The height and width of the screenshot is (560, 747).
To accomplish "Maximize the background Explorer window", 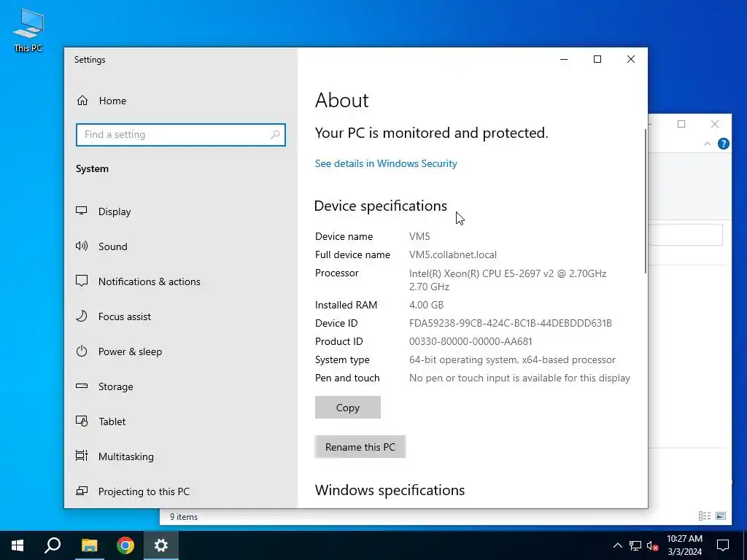I will pos(682,124).
